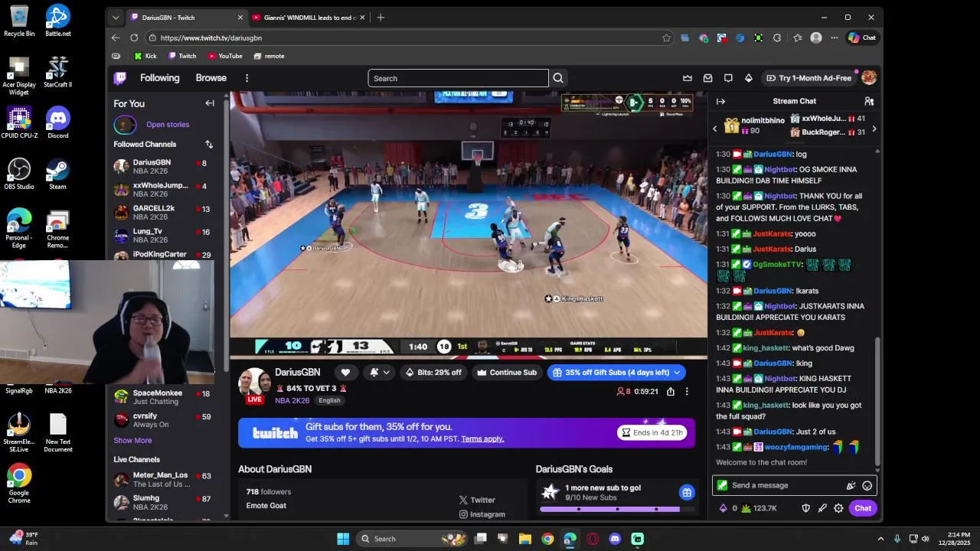980x551 pixels.
Task: Open celebration party popper icon
Action: coord(851,485)
